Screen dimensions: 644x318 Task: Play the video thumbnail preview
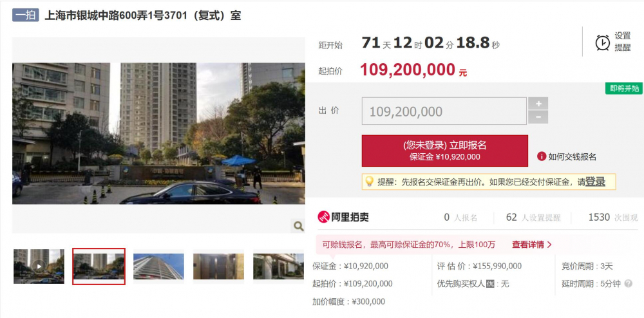click(39, 267)
